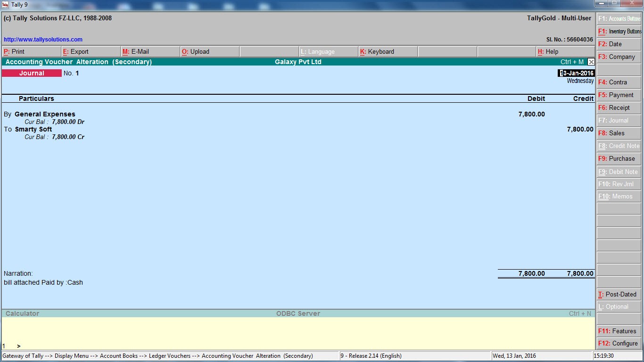This screenshot has height=362, width=644.
Task: Select F9: Debit Note voucher type
Action: pos(619,172)
